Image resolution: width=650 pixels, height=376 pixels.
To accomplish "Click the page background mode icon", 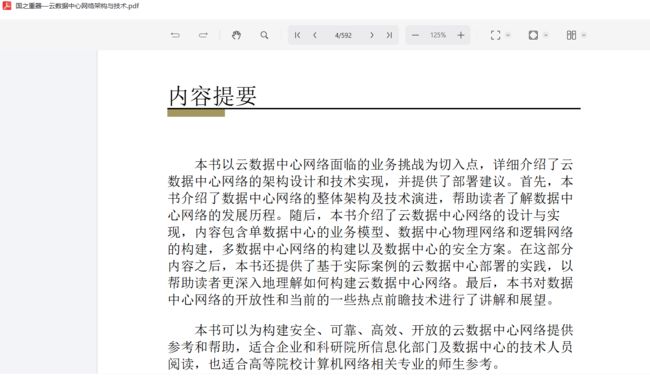I will [534, 35].
